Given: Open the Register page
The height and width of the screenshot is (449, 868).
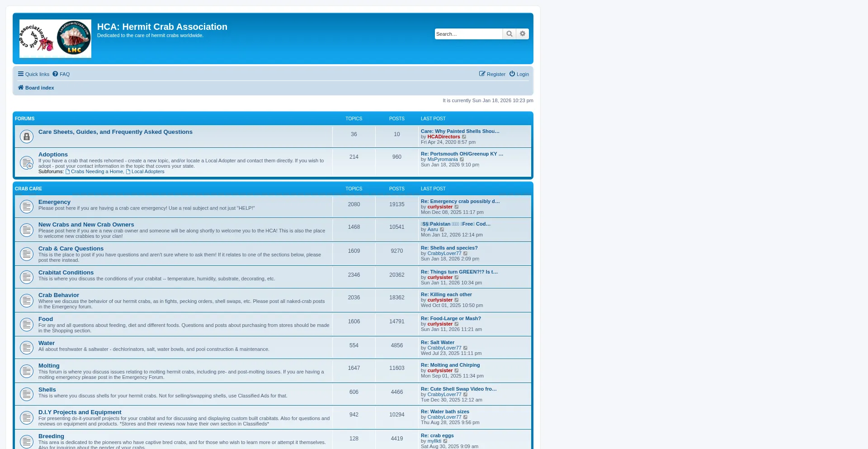Looking at the screenshot, I should [492, 74].
